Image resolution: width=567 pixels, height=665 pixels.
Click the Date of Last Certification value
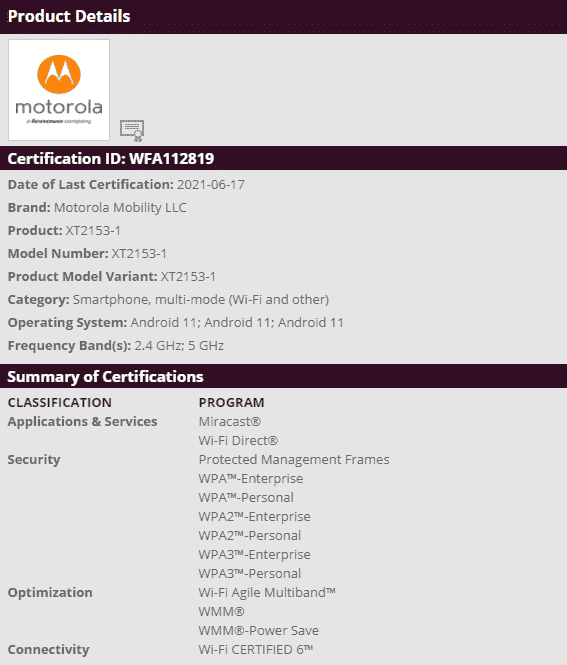(211, 185)
